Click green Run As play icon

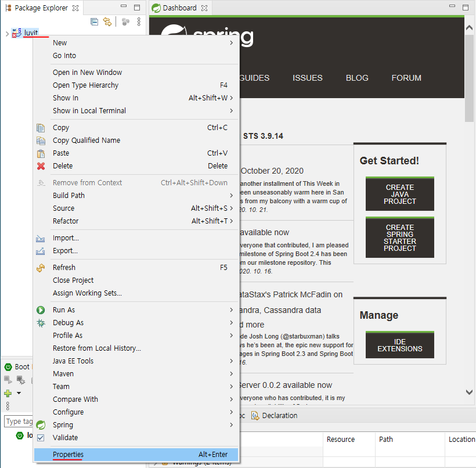[x=41, y=310]
